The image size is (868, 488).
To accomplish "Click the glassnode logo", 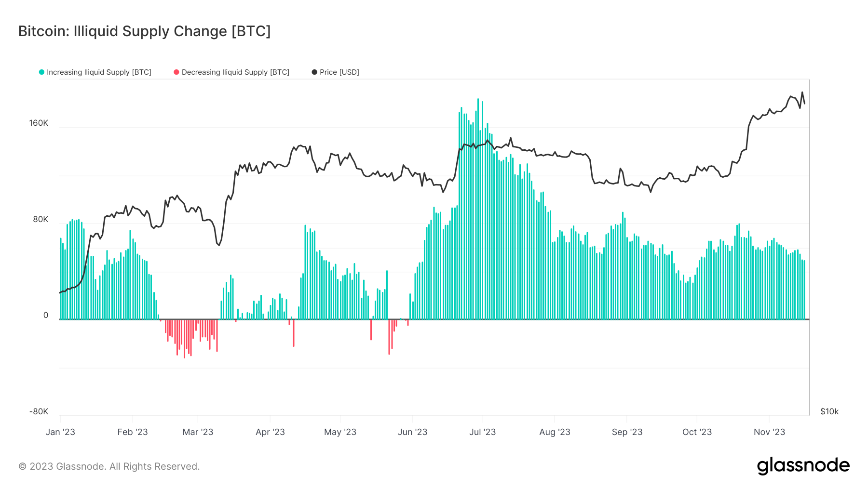I will pyautogui.click(x=803, y=466).
